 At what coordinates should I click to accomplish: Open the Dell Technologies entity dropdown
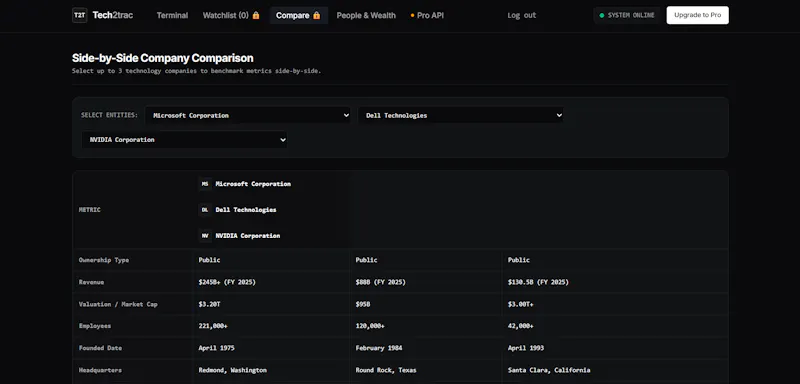[x=461, y=115]
